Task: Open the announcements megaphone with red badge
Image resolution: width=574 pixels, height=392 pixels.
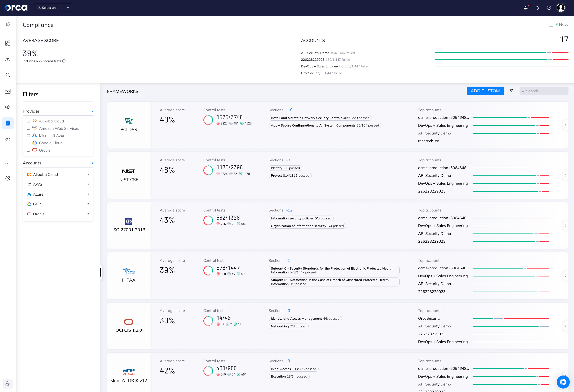Action: 526,8
